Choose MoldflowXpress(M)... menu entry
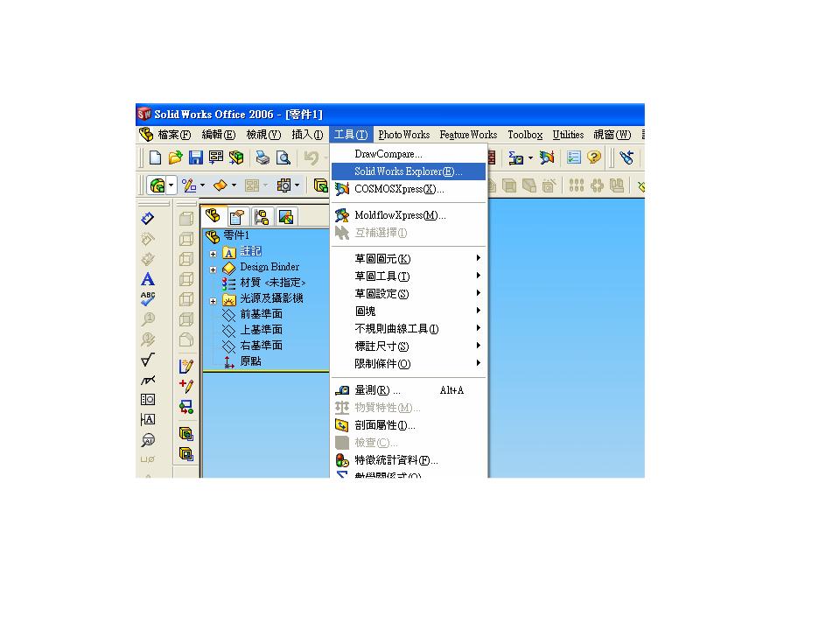 [x=409, y=215]
